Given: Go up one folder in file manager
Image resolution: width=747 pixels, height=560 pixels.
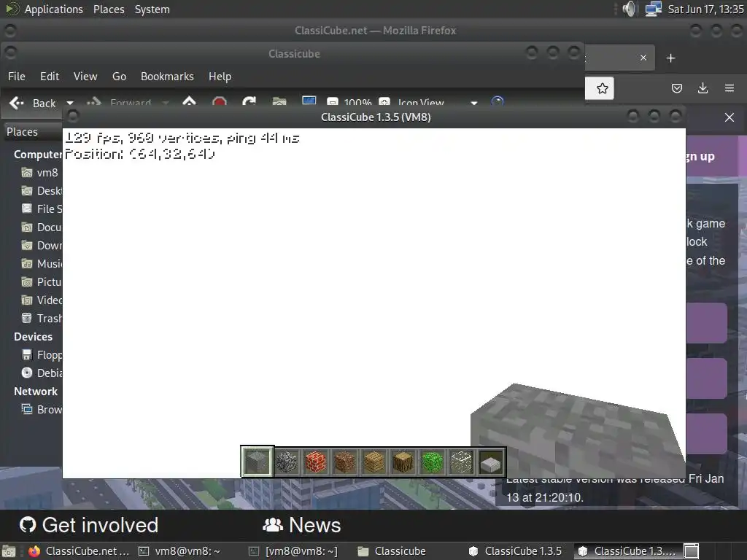Looking at the screenshot, I should (x=189, y=102).
